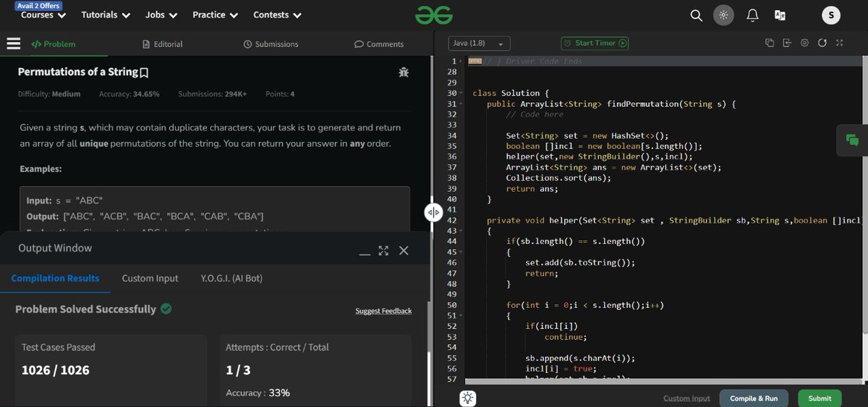This screenshot has width=868, height=407.
Task: Start the timer
Action: (x=595, y=43)
